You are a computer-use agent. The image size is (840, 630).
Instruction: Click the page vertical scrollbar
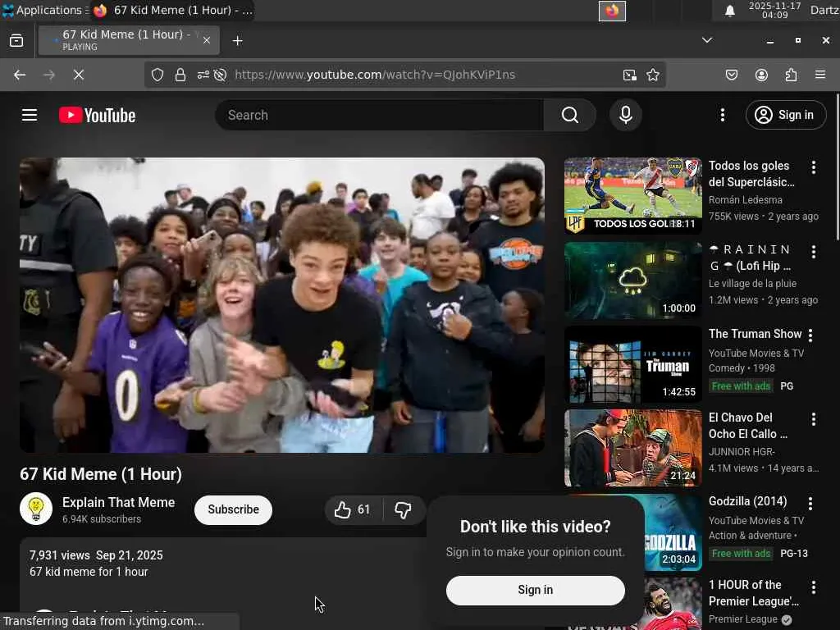(837, 167)
